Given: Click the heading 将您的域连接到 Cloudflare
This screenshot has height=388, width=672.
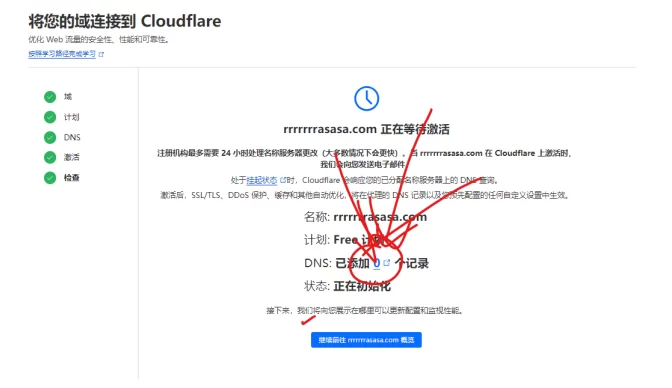Looking at the screenshot, I should tap(125, 21).
